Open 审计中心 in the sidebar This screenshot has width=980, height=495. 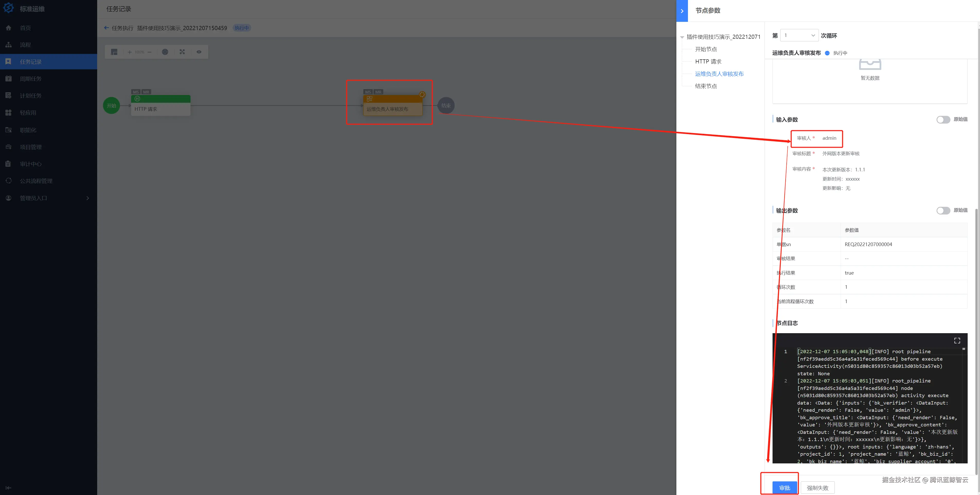pos(30,164)
